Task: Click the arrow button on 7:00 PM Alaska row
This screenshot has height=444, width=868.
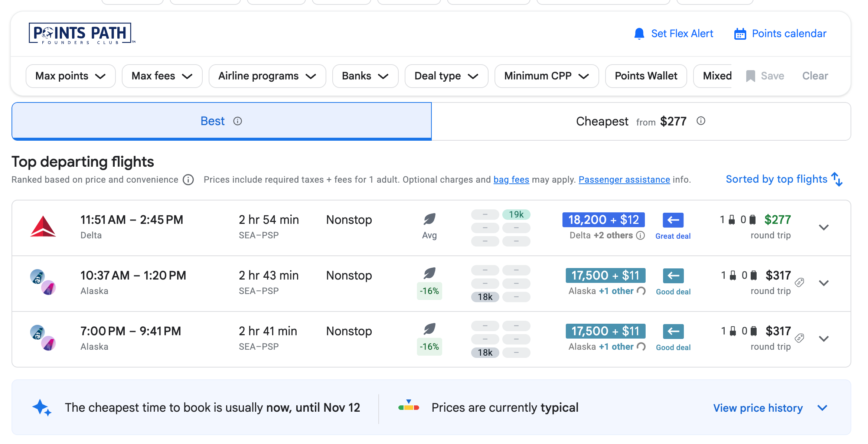Action: [673, 332]
